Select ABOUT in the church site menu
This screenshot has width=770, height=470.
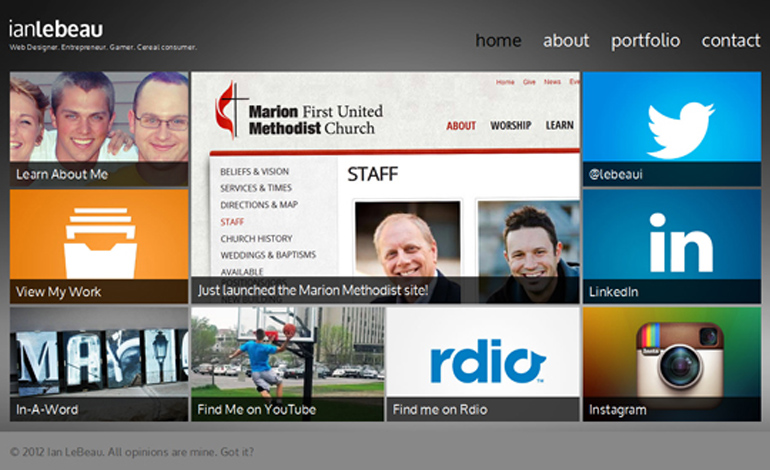point(461,126)
